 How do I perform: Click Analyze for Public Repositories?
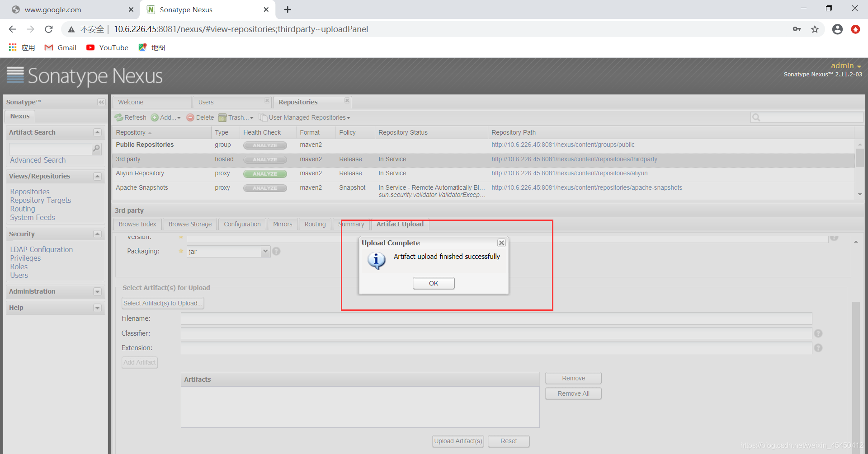(x=265, y=145)
